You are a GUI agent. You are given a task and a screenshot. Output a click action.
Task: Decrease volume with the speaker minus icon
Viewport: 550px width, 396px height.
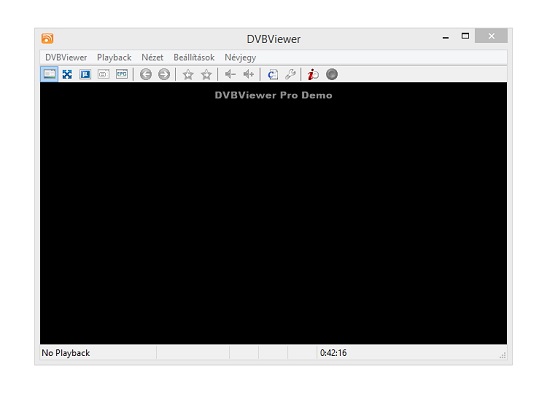pyautogui.click(x=230, y=74)
